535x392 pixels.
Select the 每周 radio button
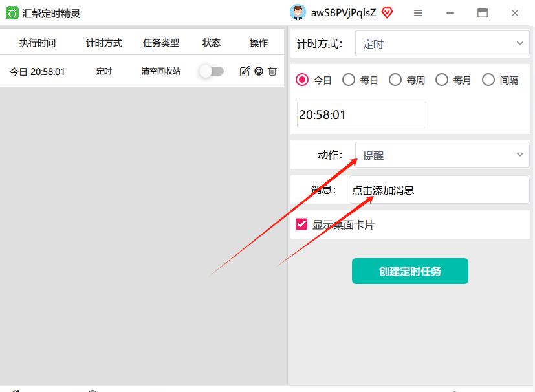[395, 80]
